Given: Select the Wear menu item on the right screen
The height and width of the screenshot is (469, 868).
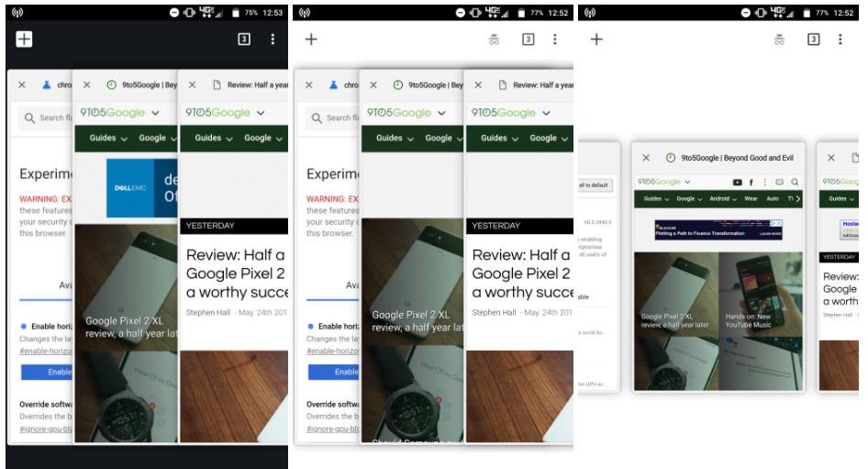Looking at the screenshot, I should (751, 199).
